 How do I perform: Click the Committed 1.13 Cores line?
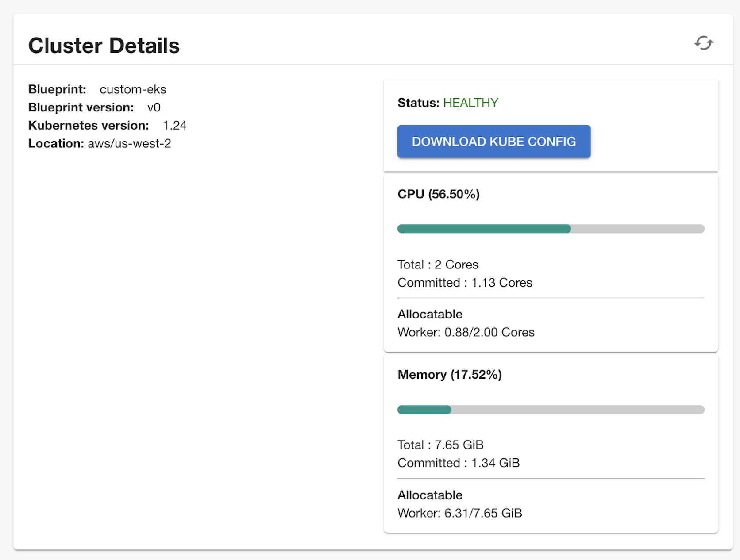pyautogui.click(x=465, y=283)
